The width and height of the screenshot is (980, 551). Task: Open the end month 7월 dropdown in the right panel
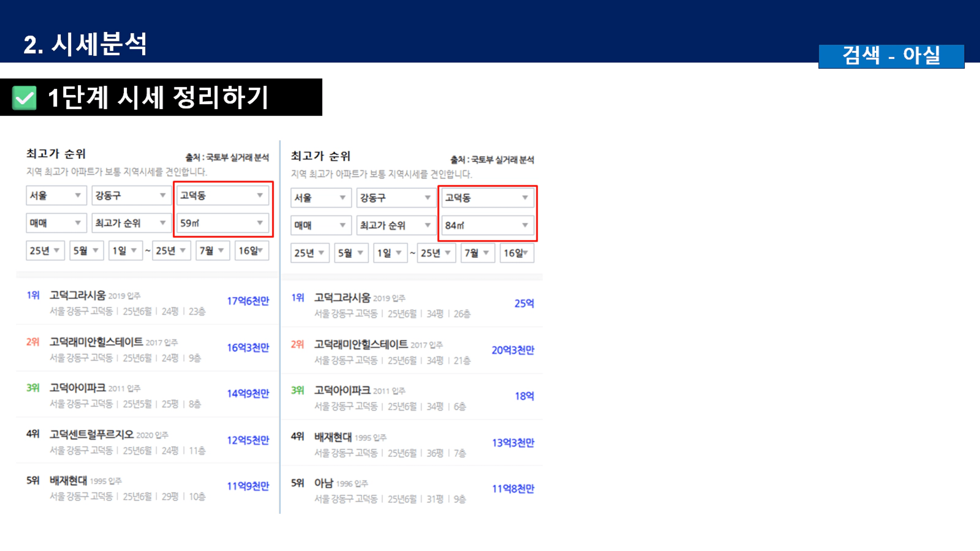pyautogui.click(x=478, y=253)
